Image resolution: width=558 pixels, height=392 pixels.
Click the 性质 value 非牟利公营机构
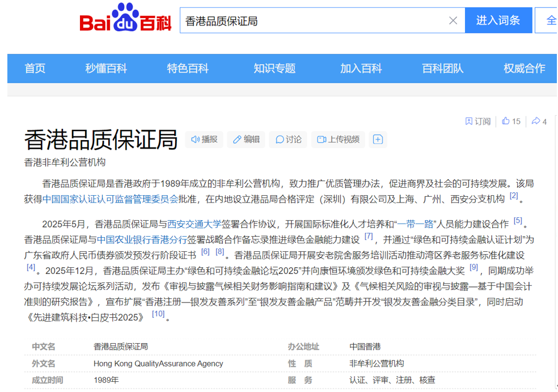377,364
